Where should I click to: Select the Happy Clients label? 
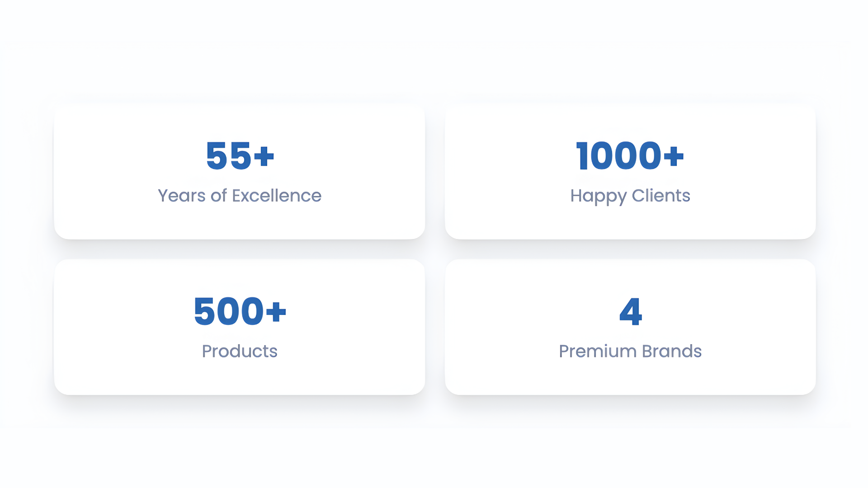pos(630,196)
